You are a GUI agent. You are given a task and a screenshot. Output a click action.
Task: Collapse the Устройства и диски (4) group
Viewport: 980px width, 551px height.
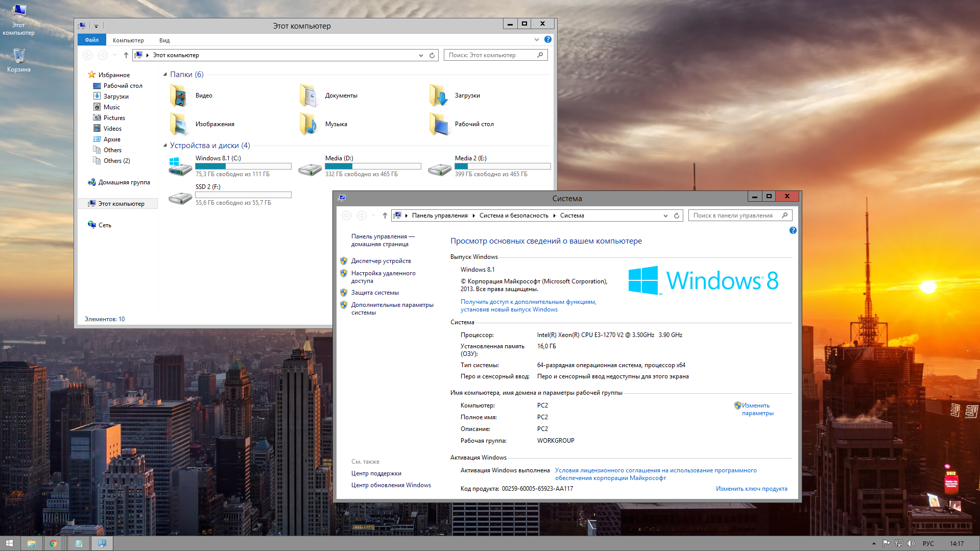165,146
